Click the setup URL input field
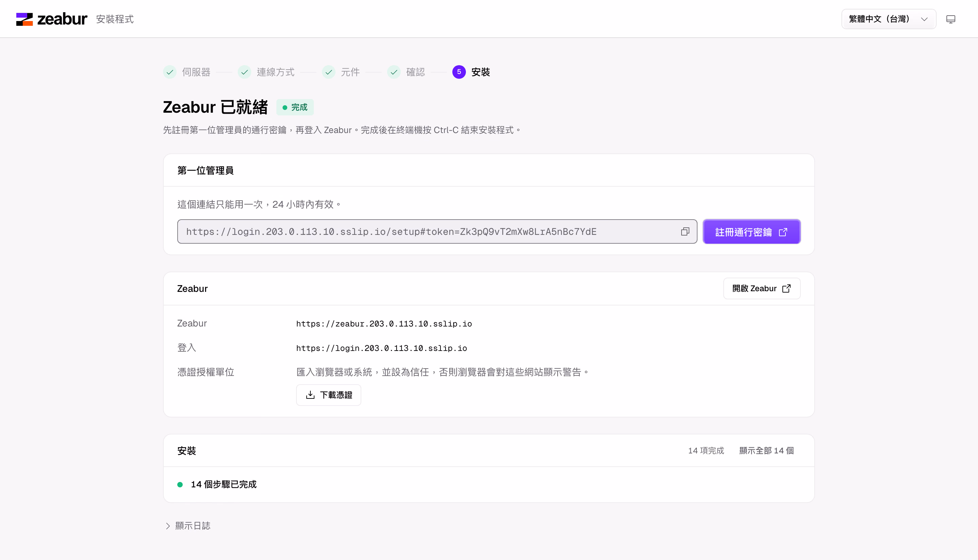Viewport: 978px width, 560px height. pos(437,231)
